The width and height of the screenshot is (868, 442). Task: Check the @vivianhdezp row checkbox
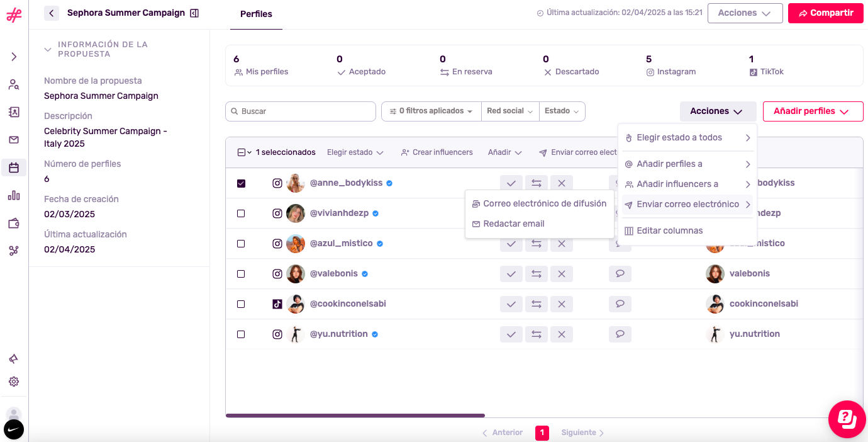point(241,213)
